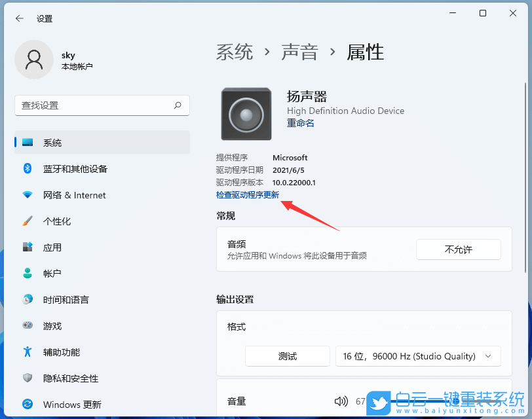The width and height of the screenshot is (532, 419).
Task: Open the 蓝牙和其他设备 Bluetooth icon
Action: [27, 169]
